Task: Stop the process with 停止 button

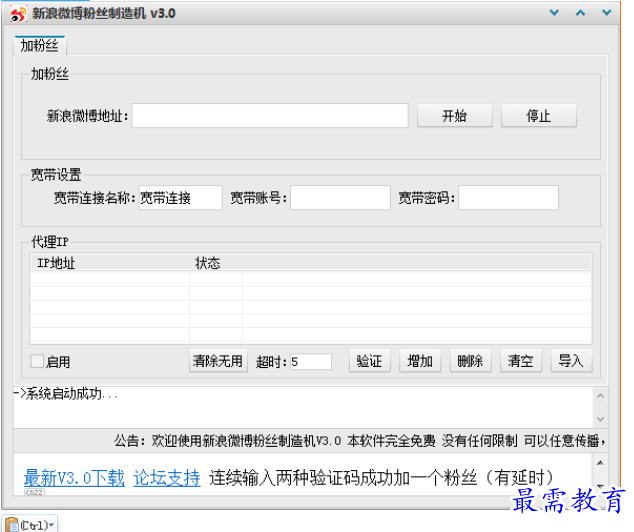Action: pos(539,116)
